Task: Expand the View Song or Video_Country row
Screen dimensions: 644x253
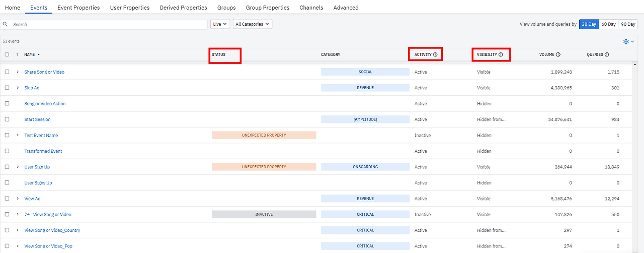Action: 18,230
